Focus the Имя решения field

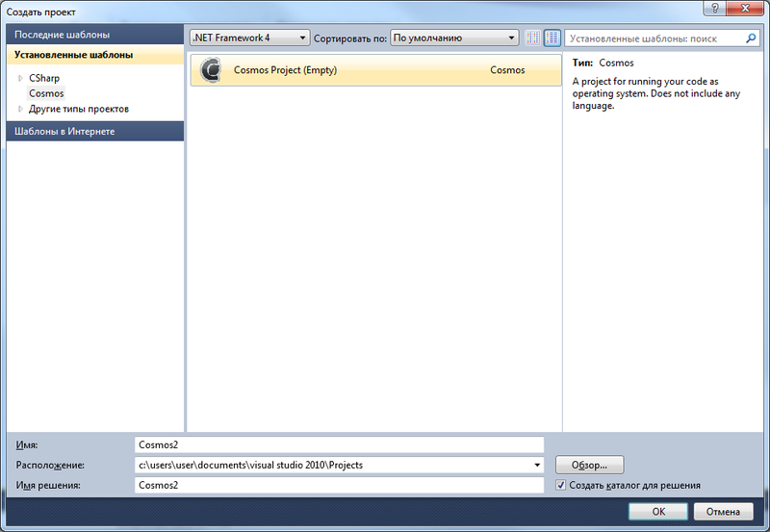pos(339,485)
